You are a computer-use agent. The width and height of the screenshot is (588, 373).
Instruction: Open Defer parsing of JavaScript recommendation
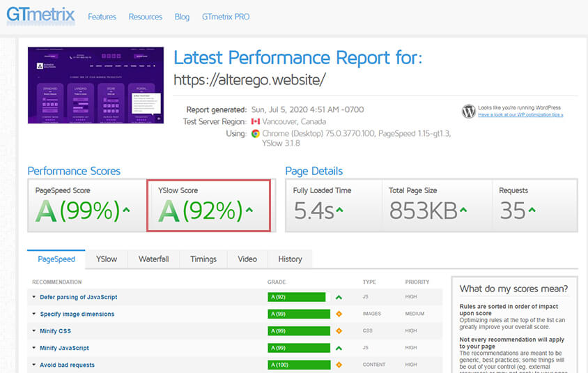point(78,297)
